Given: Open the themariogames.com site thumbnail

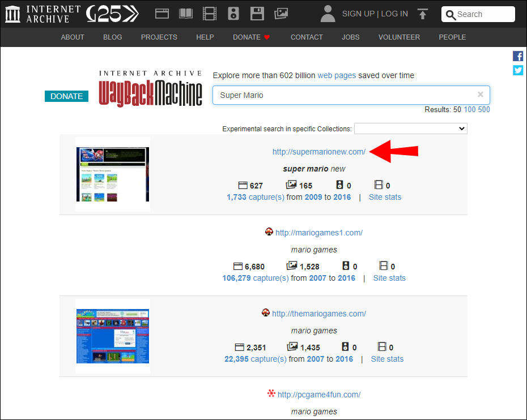Looking at the screenshot, I should point(113,336).
